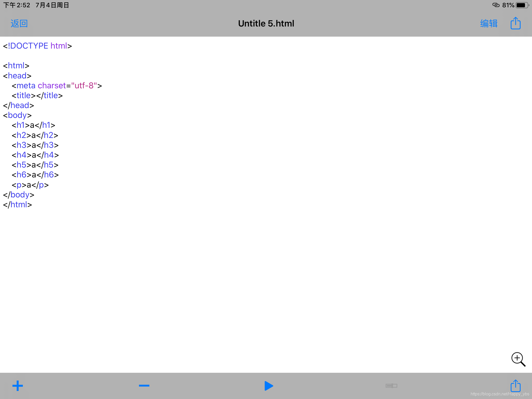Tap the plus icon in bottom toolbar
The height and width of the screenshot is (399, 532).
click(18, 386)
